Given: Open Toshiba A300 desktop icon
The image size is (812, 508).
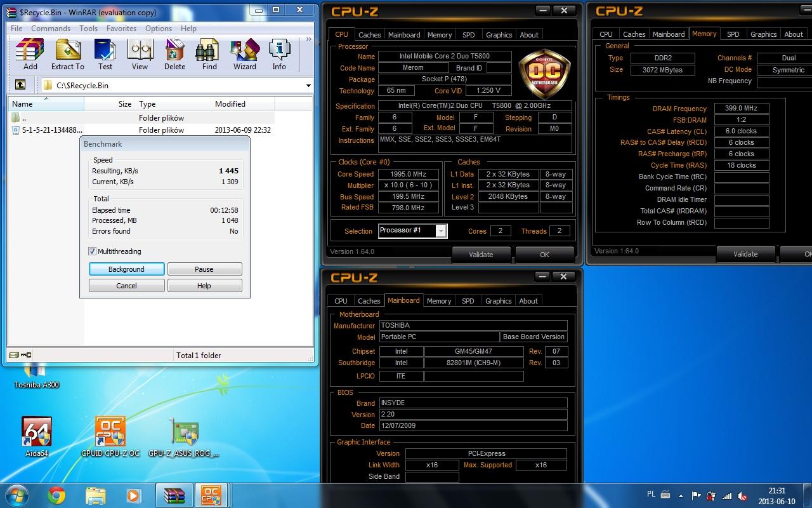Looking at the screenshot, I should click(x=36, y=376).
